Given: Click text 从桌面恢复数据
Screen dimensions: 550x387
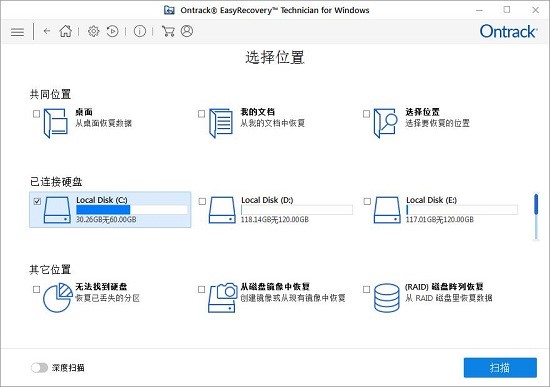Looking at the screenshot, I should click(x=104, y=123).
